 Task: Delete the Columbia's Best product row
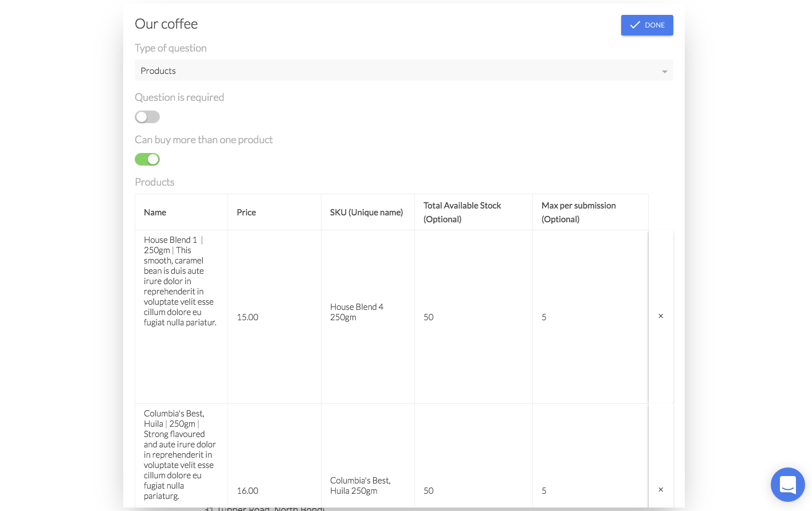point(661,490)
